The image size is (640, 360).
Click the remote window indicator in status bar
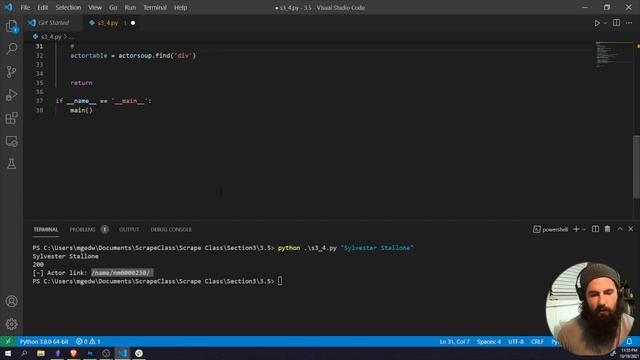click(x=8, y=341)
